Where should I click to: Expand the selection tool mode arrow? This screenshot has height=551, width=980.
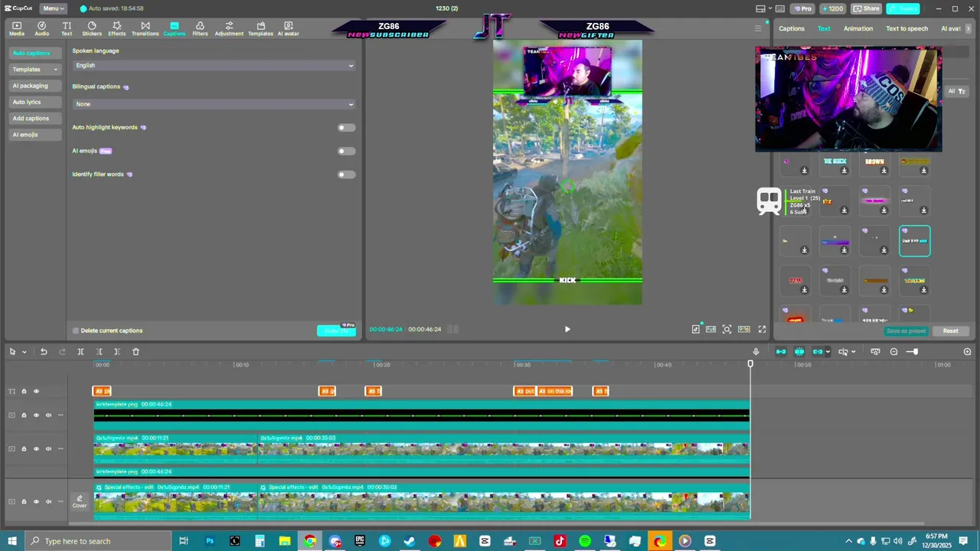[x=24, y=352]
